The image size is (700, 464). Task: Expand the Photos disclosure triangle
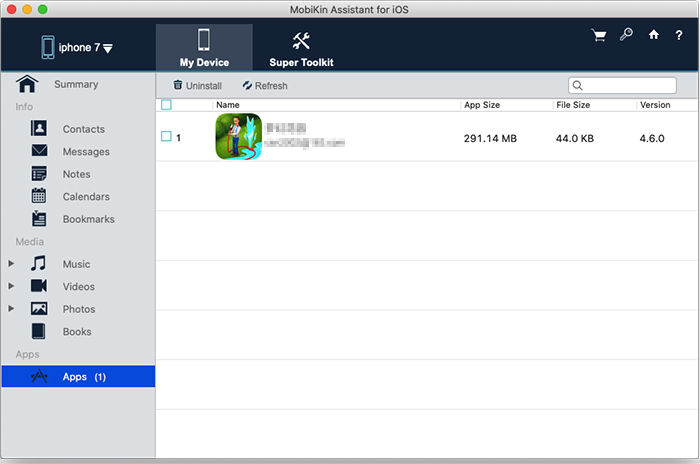12,309
